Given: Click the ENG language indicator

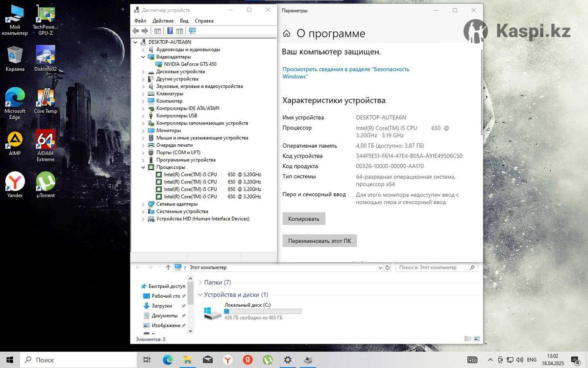Looking at the screenshot, I should click(x=532, y=360).
